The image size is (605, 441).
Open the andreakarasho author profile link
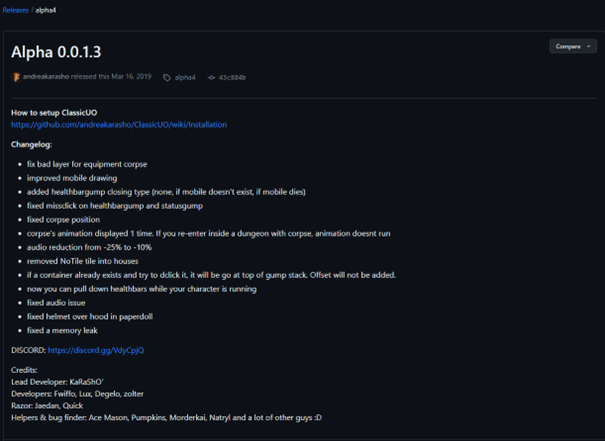(x=46, y=76)
